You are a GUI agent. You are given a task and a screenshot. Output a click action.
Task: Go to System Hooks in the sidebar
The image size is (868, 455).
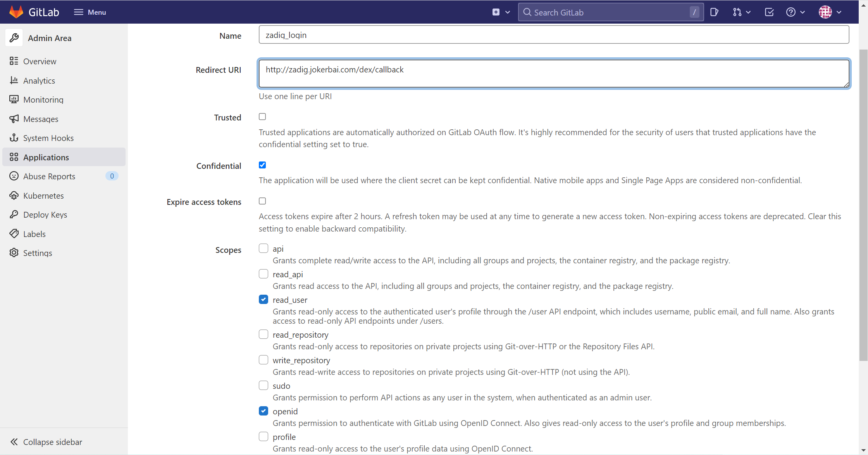[x=64, y=138]
